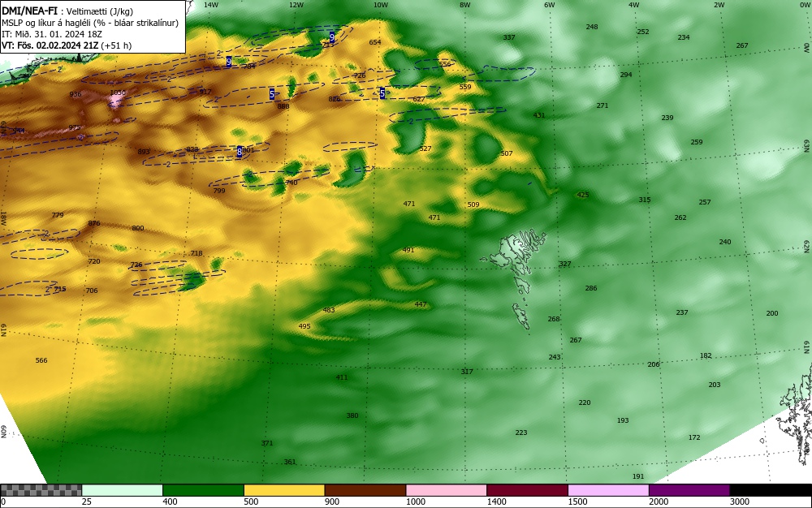
Task: Click the legend scale label '900'
Action: 332,502
